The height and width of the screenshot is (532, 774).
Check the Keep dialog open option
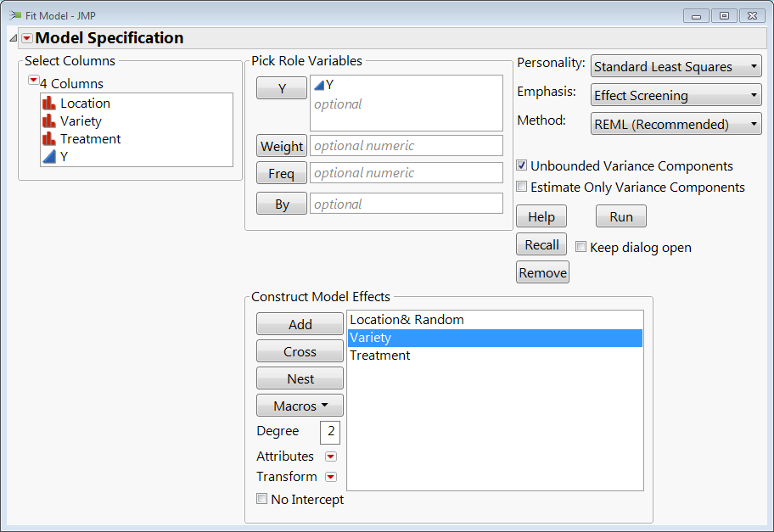pos(581,247)
